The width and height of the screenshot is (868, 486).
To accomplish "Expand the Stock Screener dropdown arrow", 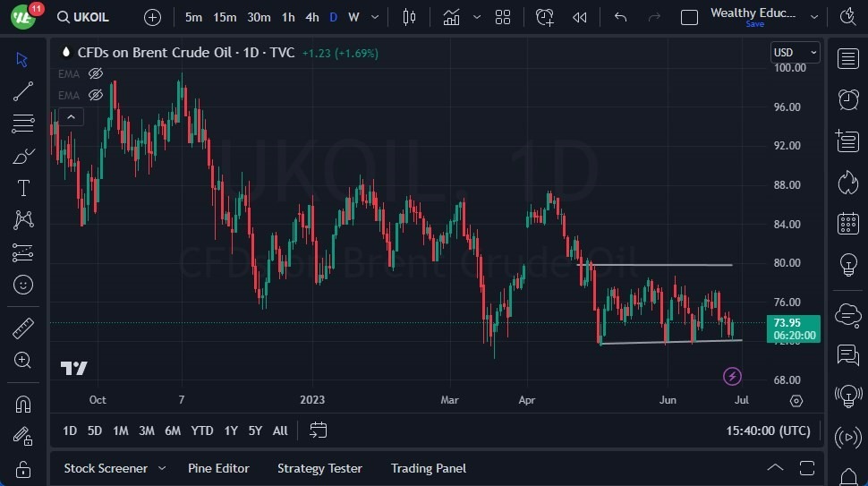I will (162, 468).
